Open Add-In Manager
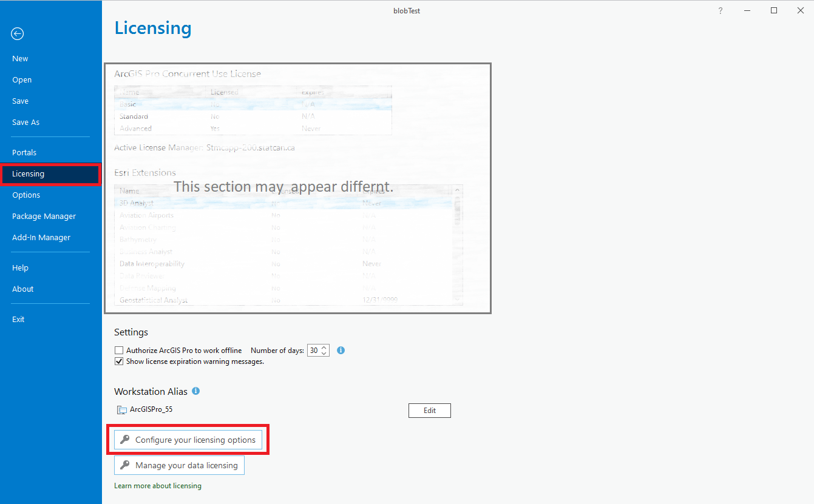 tap(41, 238)
